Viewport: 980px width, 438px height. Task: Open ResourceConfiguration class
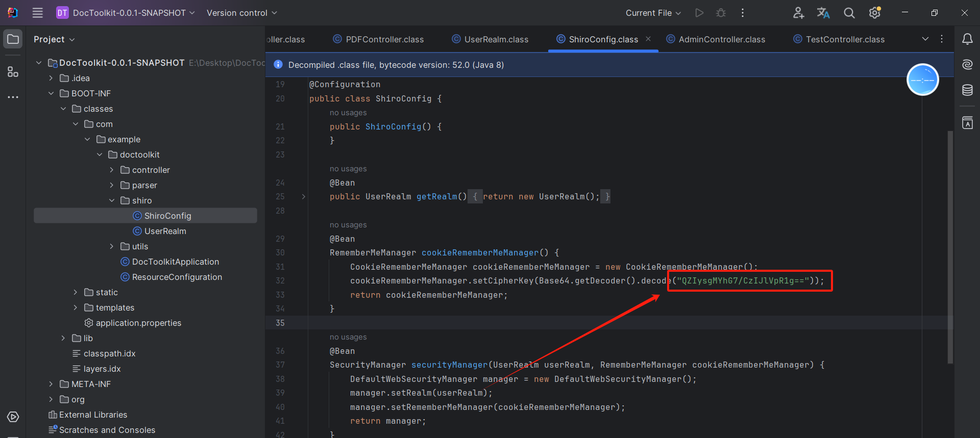tap(171, 277)
